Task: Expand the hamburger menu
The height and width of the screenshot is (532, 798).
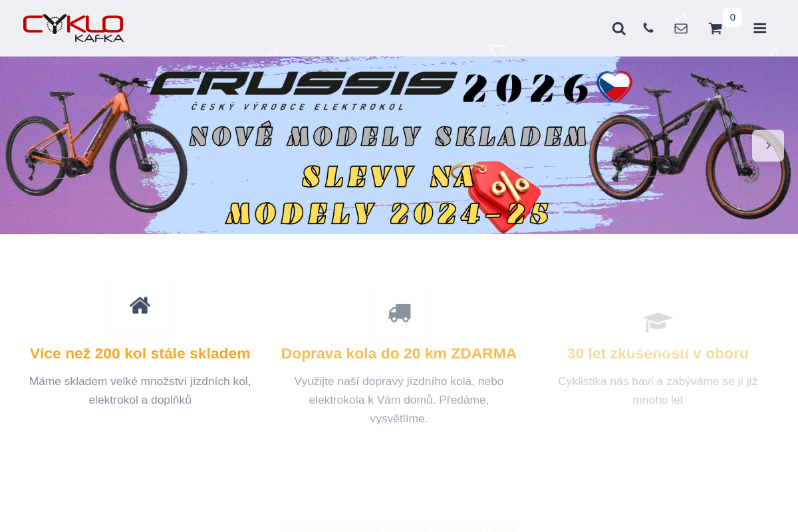Action: (x=760, y=29)
